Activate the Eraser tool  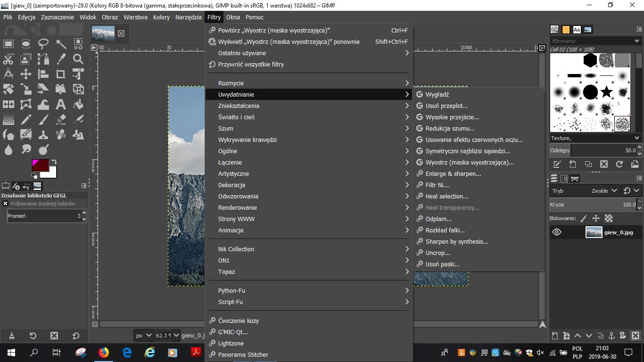click(61, 119)
